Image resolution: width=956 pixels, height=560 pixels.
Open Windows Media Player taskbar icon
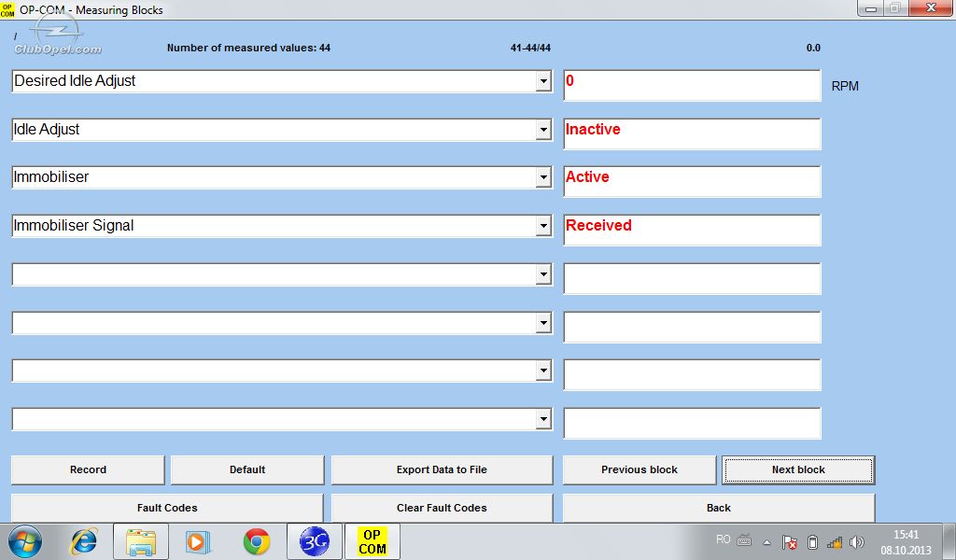198,541
